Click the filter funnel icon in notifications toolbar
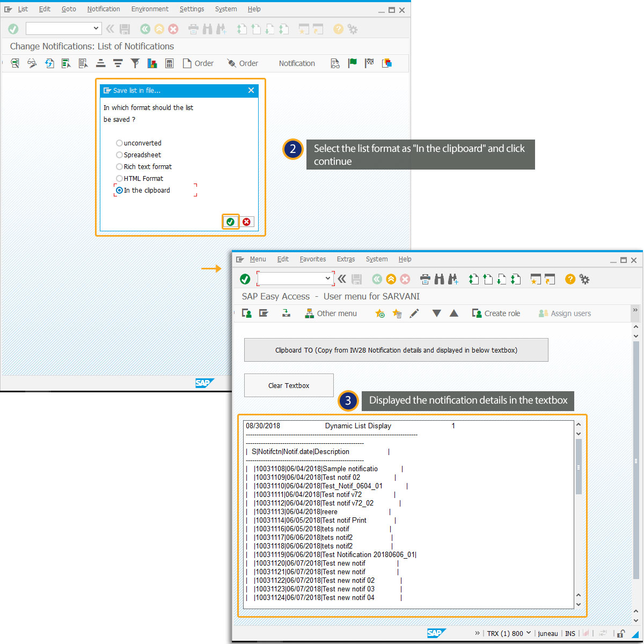The width and height of the screenshot is (644, 644). (135, 63)
